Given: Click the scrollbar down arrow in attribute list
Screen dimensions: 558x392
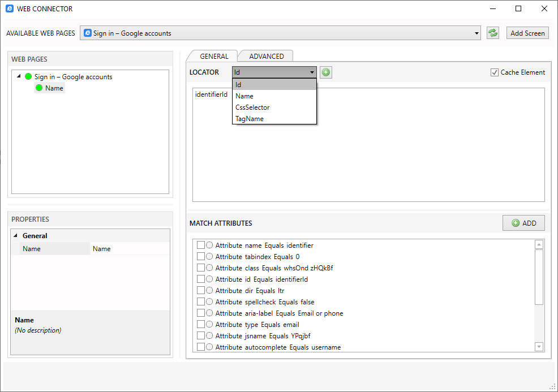Looking at the screenshot, I should tap(538, 347).
